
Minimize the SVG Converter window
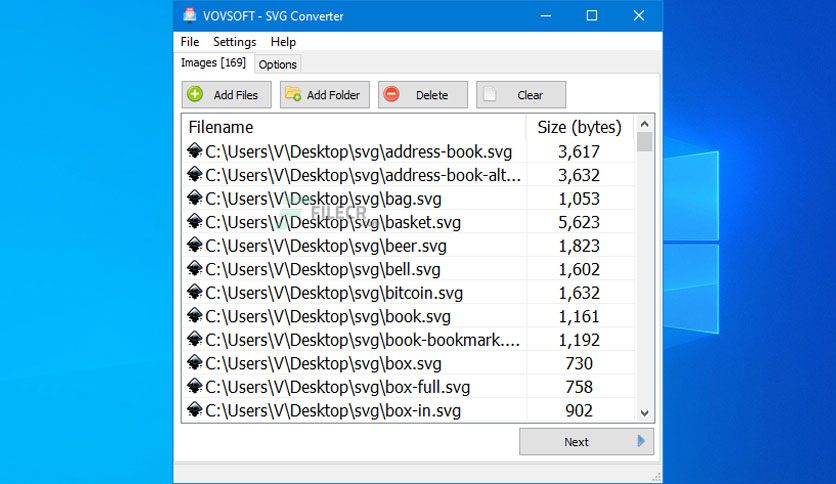point(545,15)
